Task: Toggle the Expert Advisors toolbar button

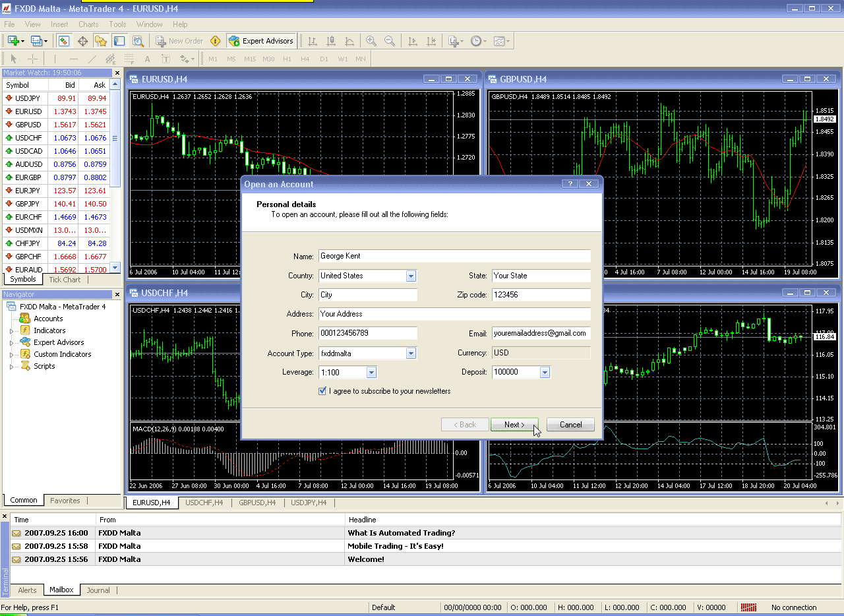Action: (x=261, y=41)
